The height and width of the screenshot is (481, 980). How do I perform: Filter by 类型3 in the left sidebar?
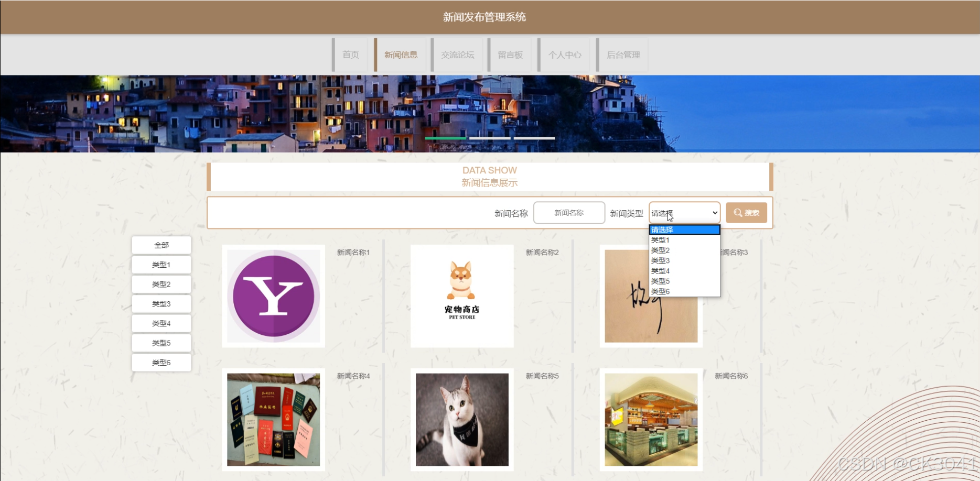tap(161, 304)
